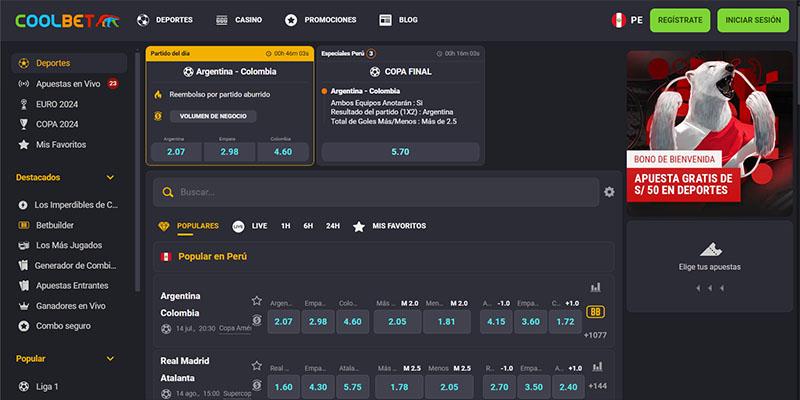800x400 pixels.
Task: Select Atalanta odds 5.75
Action: pos(353,387)
